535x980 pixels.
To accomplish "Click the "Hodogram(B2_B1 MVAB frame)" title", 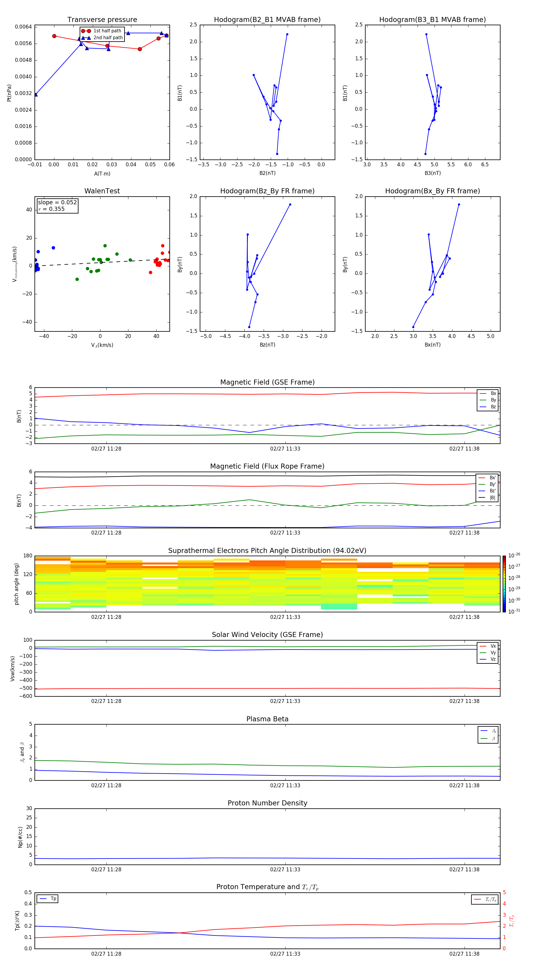I will pos(267,20).
